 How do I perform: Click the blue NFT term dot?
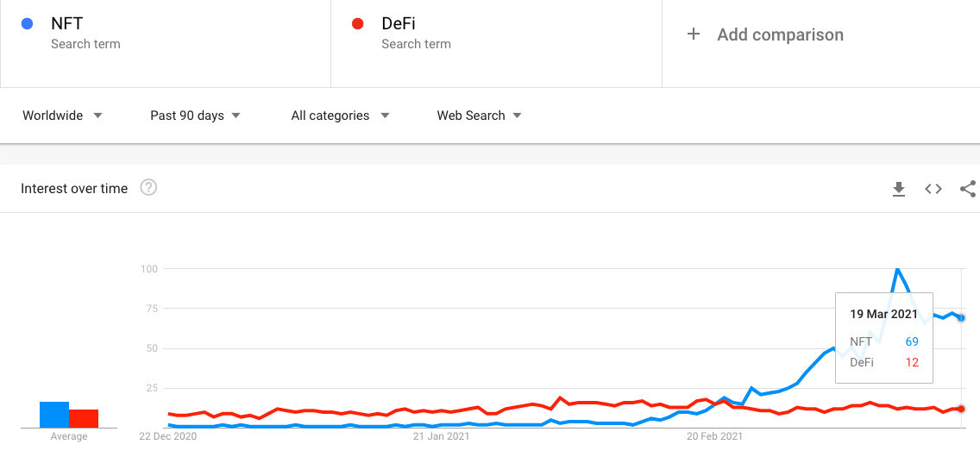click(x=27, y=24)
